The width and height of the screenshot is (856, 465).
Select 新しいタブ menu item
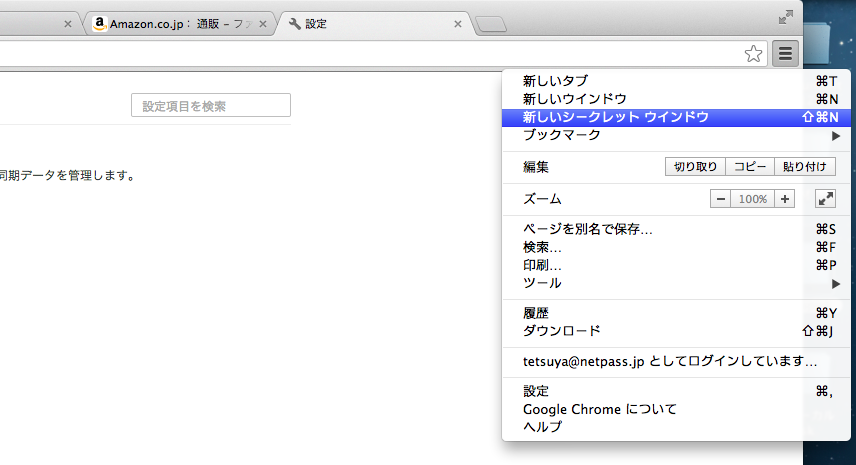click(676, 81)
